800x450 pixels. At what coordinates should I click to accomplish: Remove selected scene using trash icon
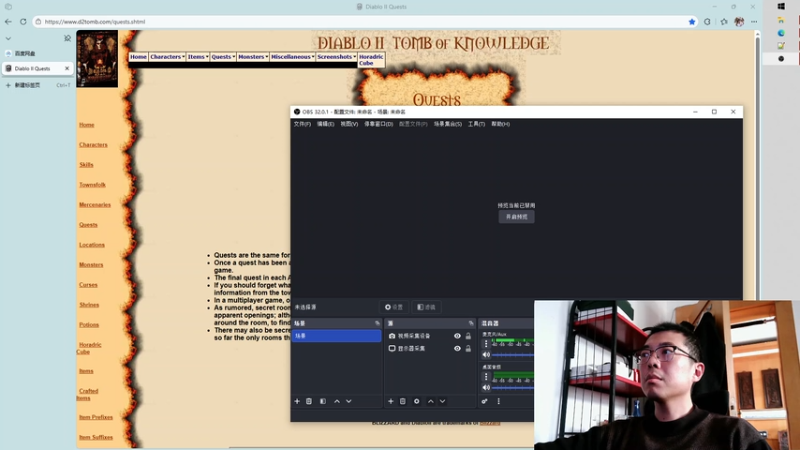(309, 401)
